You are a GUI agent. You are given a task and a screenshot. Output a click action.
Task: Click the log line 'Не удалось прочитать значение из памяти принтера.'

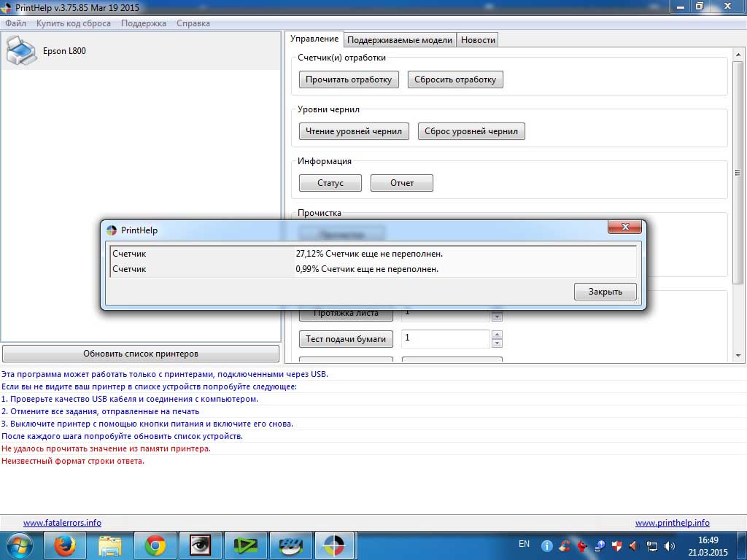[x=106, y=448]
